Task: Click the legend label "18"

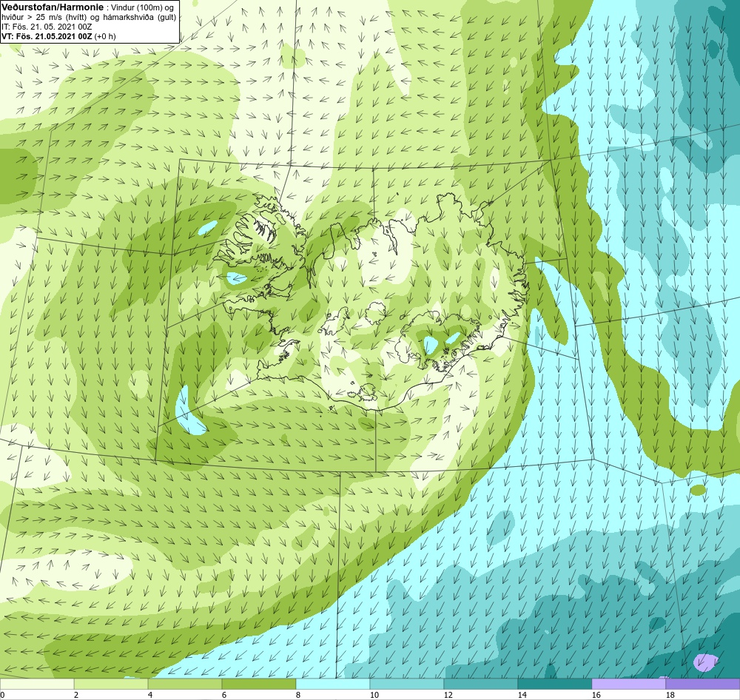Action: click(670, 695)
